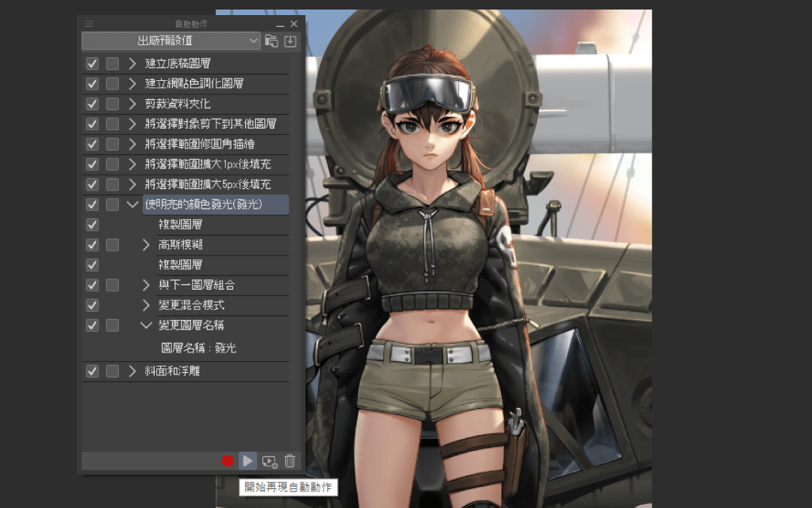This screenshot has height=508, width=812.
Task: Uncheck the 斜面和浮雕 action checkbox
Action: tap(91, 371)
